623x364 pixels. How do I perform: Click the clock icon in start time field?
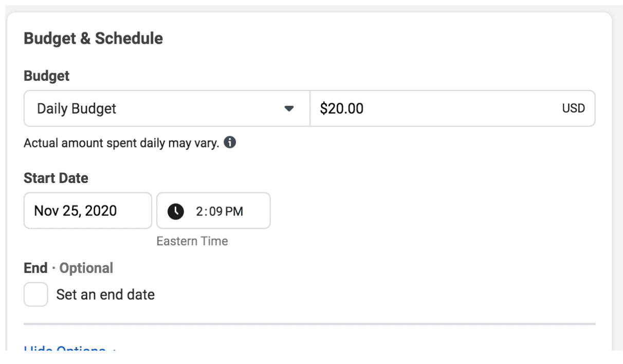pos(176,211)
